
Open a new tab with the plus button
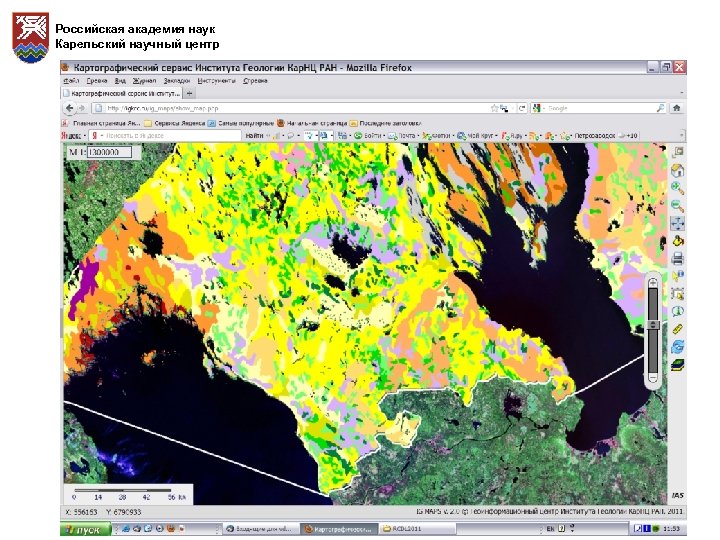pos(189,93)
